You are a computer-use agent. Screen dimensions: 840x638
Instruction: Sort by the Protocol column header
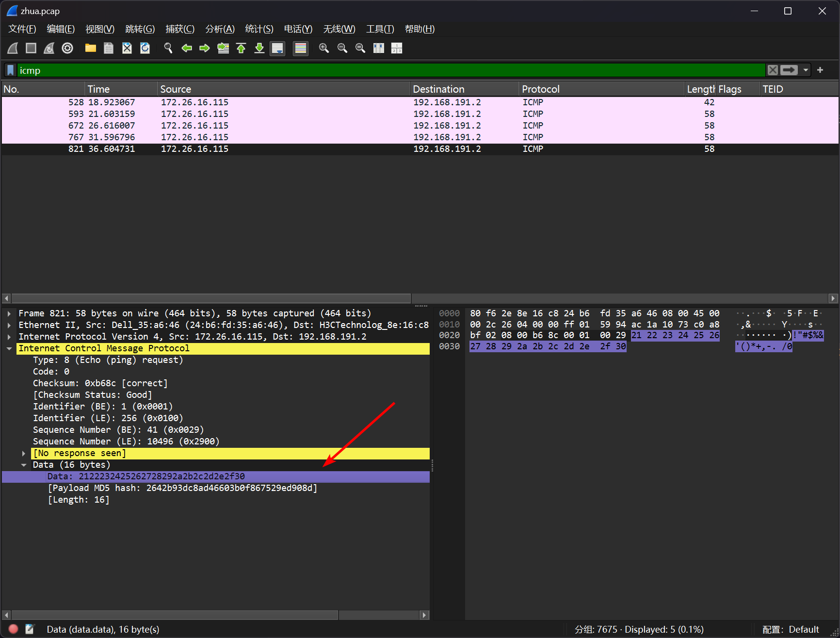[601, 89]
